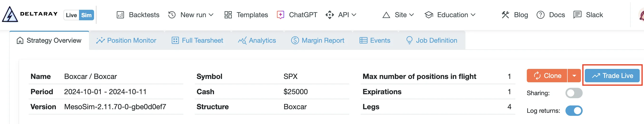Screen dimensions: 644x124
Task: Click the orange Clone button
Action: 547,76
